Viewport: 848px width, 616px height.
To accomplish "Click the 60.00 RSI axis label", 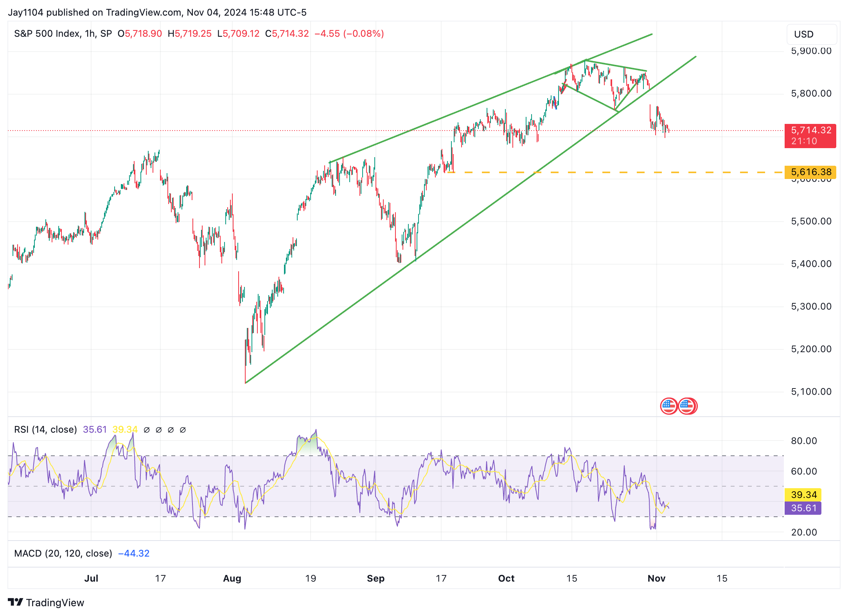I will (x=804, y=471).
